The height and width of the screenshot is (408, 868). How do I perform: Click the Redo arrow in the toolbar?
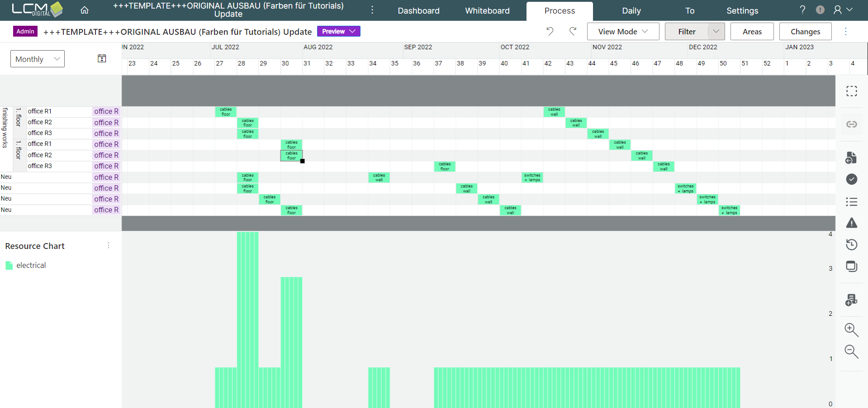point(573,31)
